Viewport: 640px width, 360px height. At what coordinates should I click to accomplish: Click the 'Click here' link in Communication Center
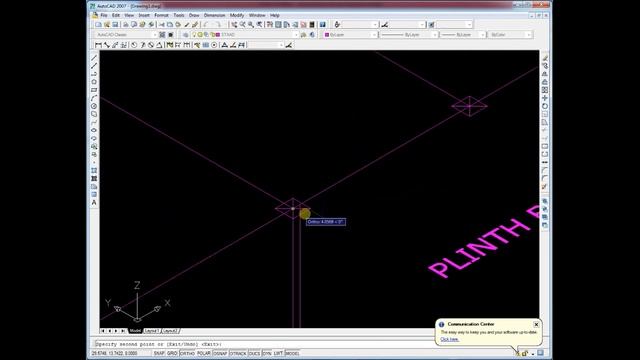tap(449, 339)
